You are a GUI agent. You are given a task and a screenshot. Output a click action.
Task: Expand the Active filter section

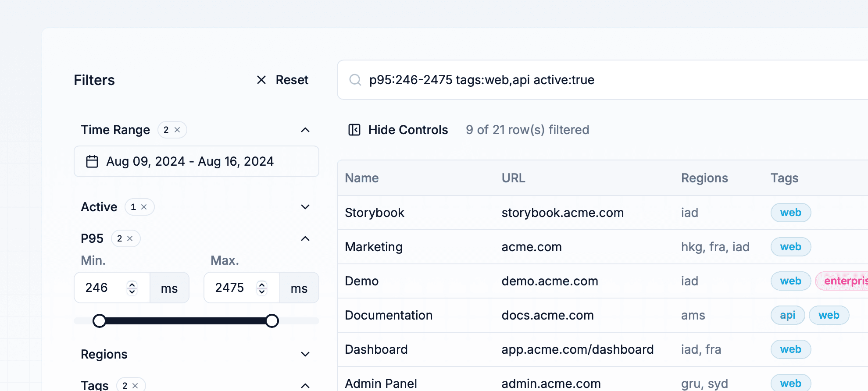(x=305, y=207)
